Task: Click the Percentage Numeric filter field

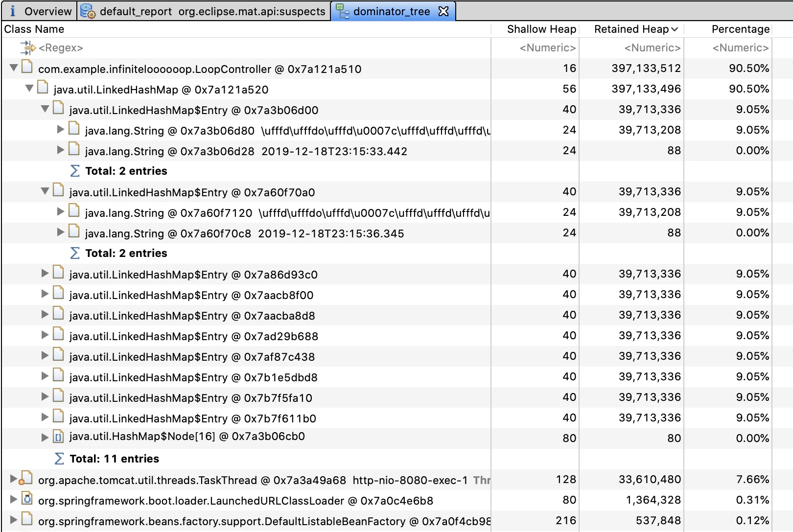Action: coord(728,47)
